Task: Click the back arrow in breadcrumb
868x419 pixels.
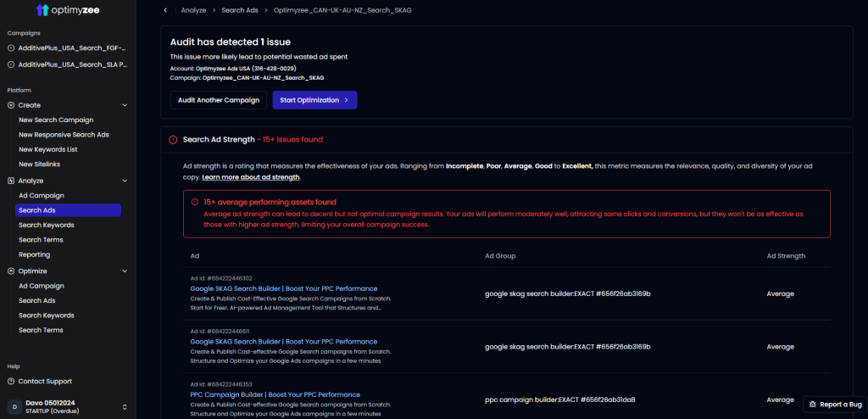Action: tap(164, 10)
